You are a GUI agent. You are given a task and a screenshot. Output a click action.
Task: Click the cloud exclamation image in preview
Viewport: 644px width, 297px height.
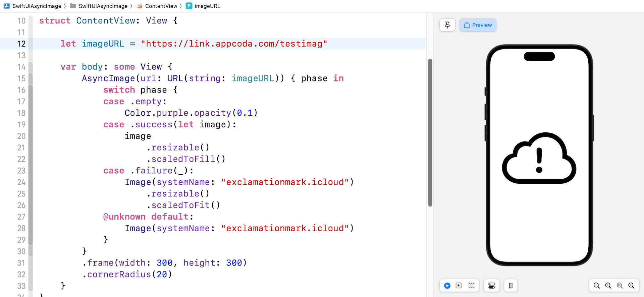(539, 158)
